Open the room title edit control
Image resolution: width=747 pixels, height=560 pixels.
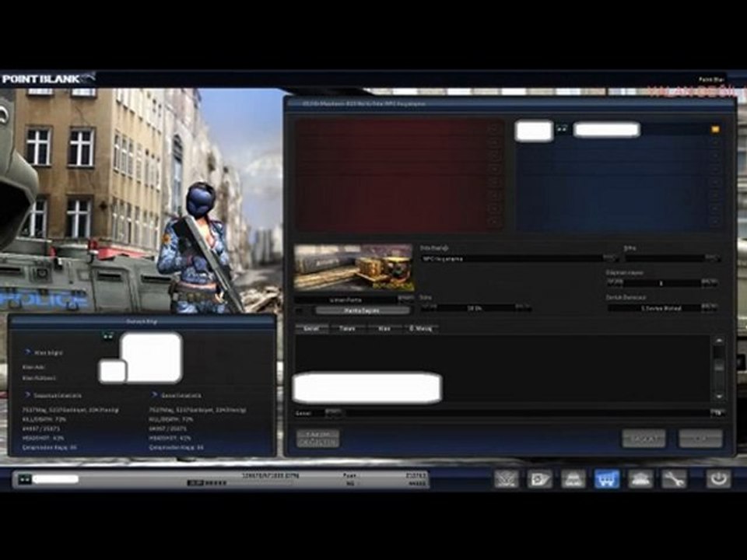(612, 258)
